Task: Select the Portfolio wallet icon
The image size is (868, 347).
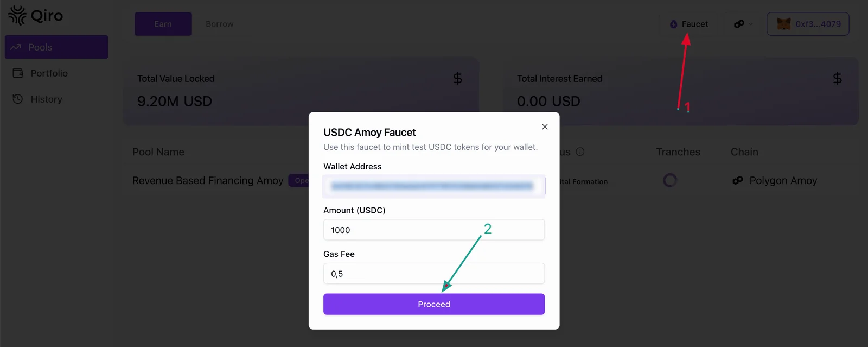Action: (18, 73)
